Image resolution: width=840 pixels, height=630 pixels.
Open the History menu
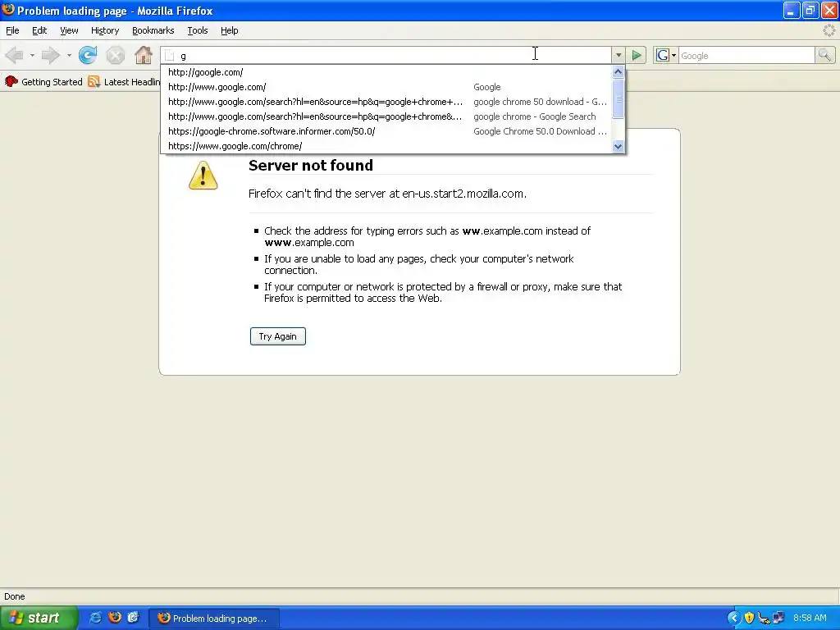pos(105,30)
